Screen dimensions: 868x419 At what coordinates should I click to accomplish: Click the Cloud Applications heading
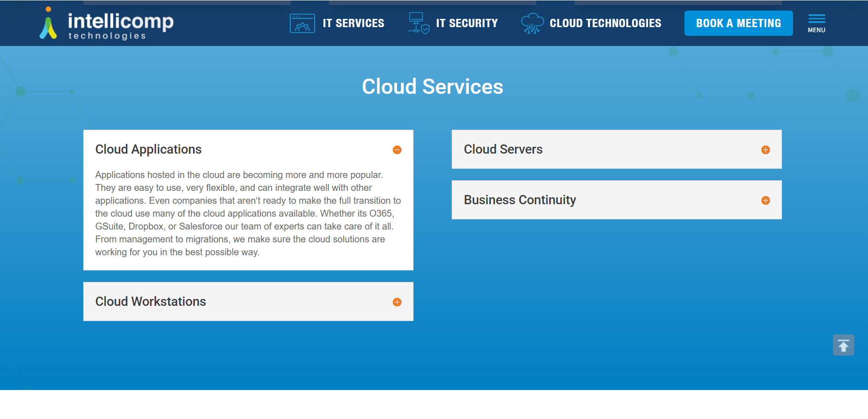[x=148, y=149]
